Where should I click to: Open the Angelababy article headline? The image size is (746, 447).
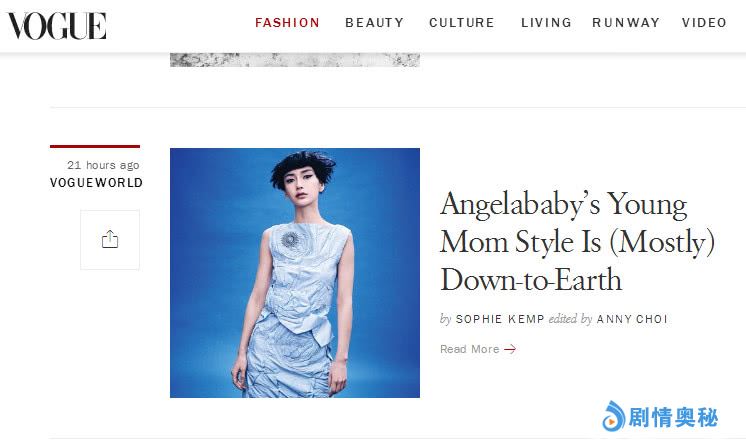click(x=578, y=242)
